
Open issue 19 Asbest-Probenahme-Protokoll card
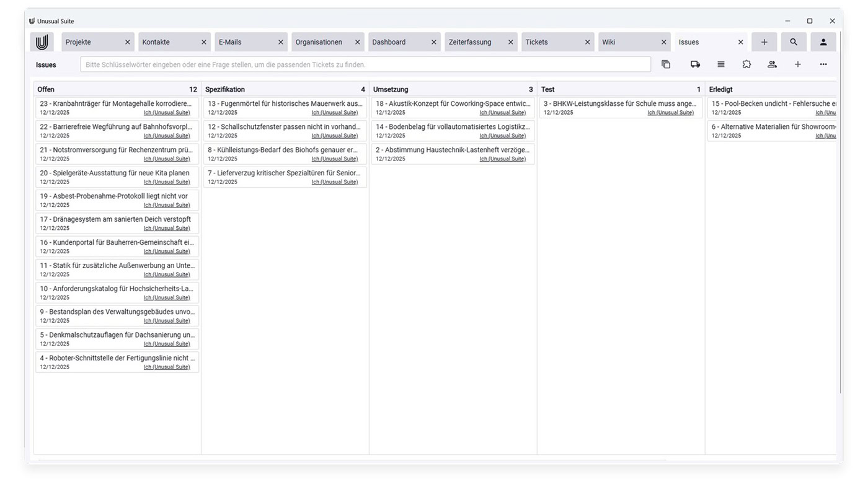pyautogui.click(x=114, y=196)
